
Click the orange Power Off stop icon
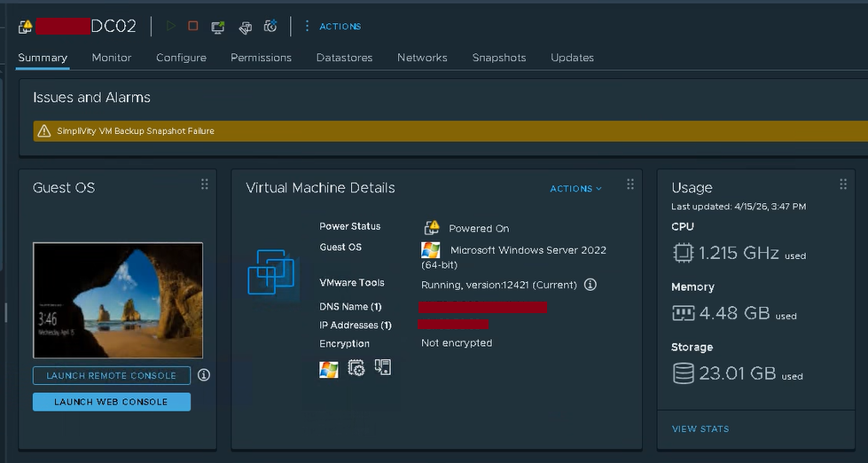tap(193, 27)
